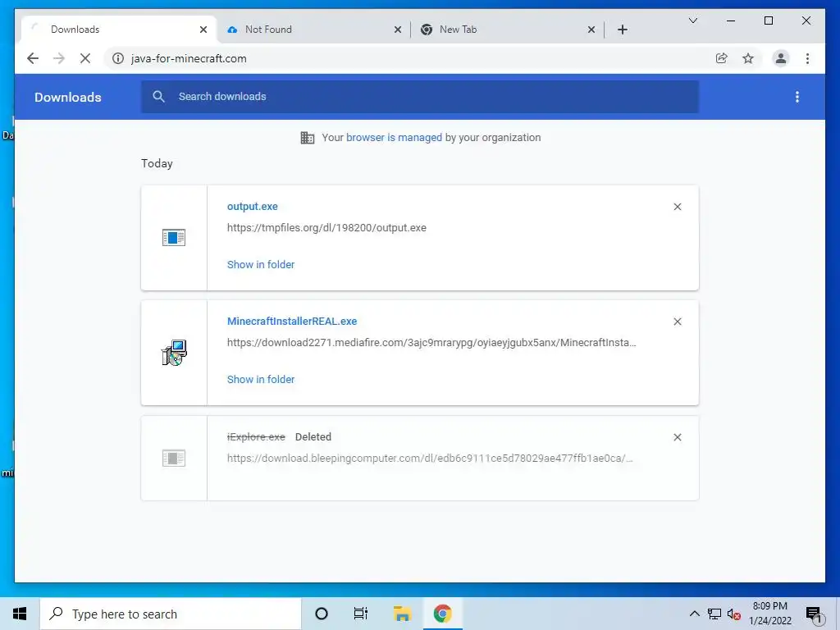The width and height of the screenshot is (840, 630).
Task: View site information icon in address bar
Action: [x=118, y=58]
